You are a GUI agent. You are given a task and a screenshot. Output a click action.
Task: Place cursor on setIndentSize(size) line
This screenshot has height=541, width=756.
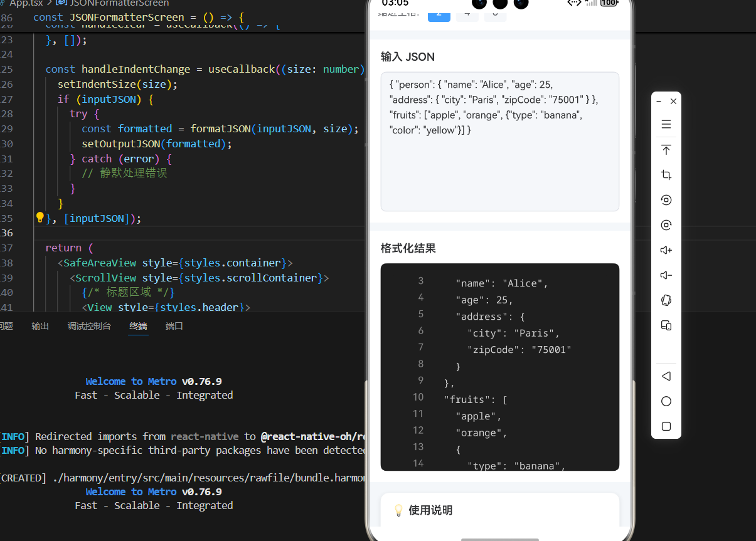click(117, 84)
